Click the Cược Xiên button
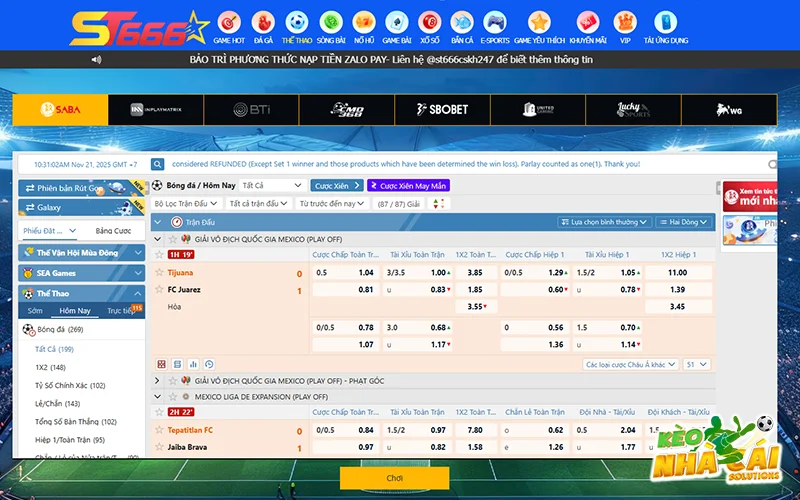 [x=337, y=186]
